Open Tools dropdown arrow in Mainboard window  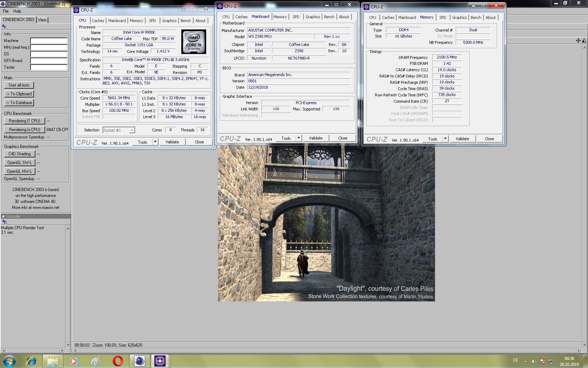[299, 138]
